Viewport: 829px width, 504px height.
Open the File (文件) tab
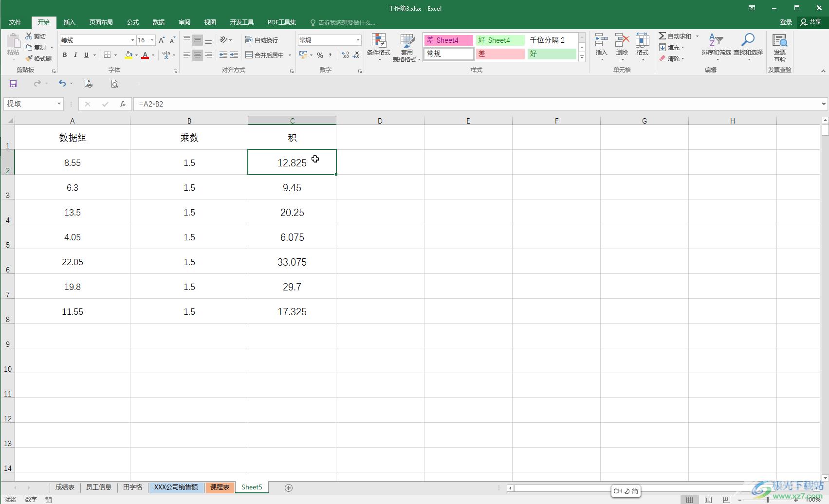coord(15,22)
